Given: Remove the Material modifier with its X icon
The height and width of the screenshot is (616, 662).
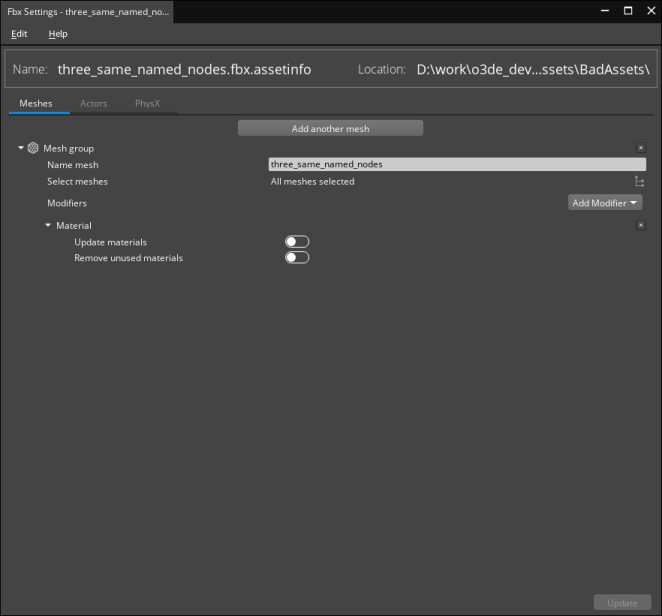Looking at the screenshot, I should click(641, 226).
